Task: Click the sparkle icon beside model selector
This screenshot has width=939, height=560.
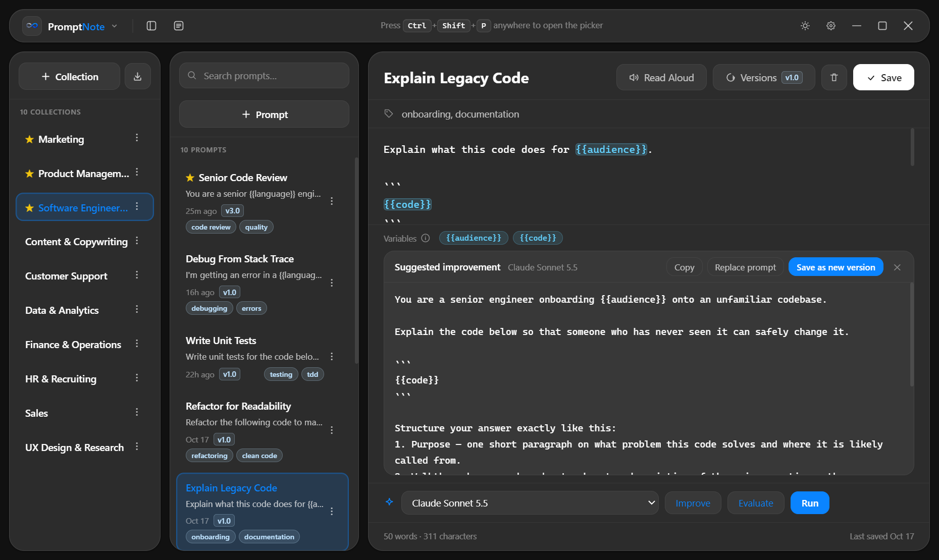Action: click(389, 502)
